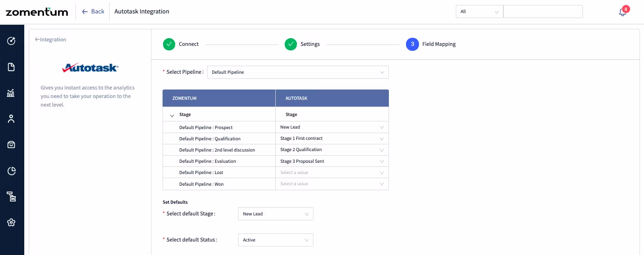Open the Select default Stage dropdown
The image size is (644, 255).
click(275, 214)
